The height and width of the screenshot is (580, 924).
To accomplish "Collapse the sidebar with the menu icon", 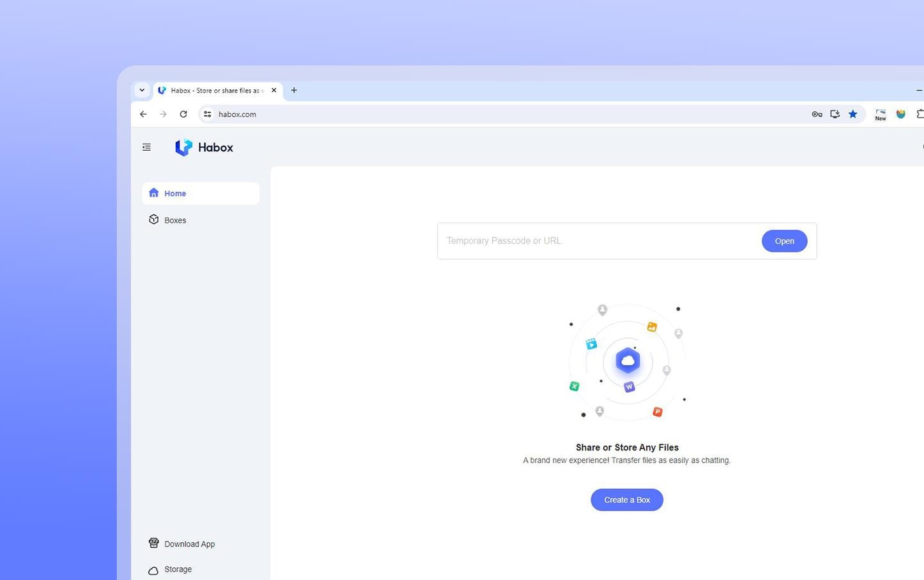I will tap(146, 147).
